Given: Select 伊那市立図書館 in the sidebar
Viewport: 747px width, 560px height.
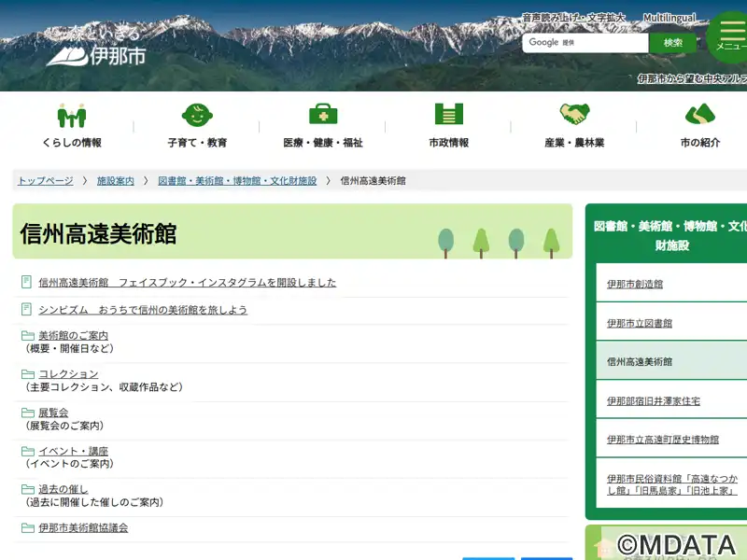Looking at the screenshot, I should (640, 323).
